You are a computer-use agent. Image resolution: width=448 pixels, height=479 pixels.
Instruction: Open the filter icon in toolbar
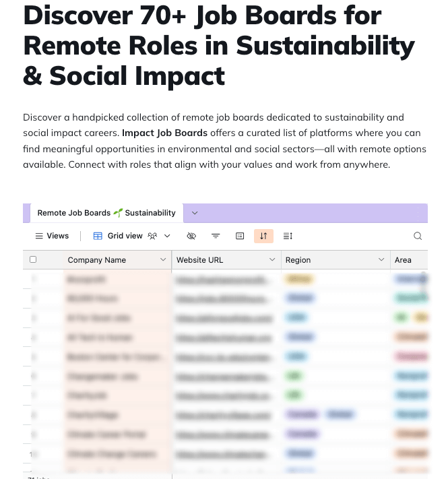tap(216, 236)
